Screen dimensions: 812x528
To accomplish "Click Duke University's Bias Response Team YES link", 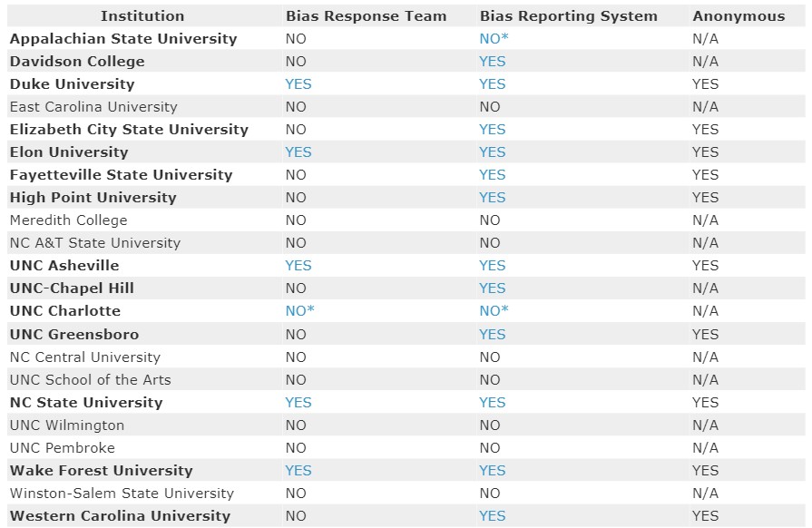I will pos(298,84).
